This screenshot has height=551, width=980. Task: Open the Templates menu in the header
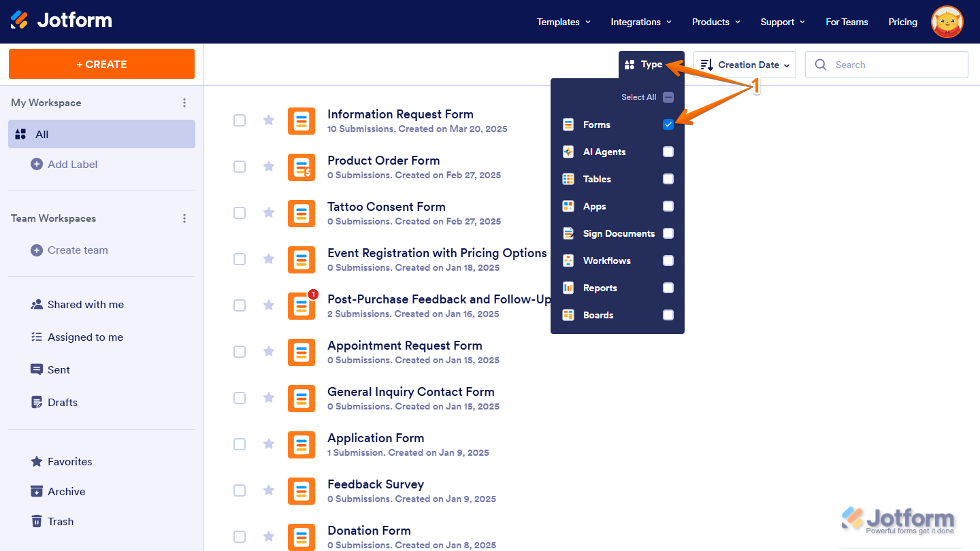pos(563,22)
